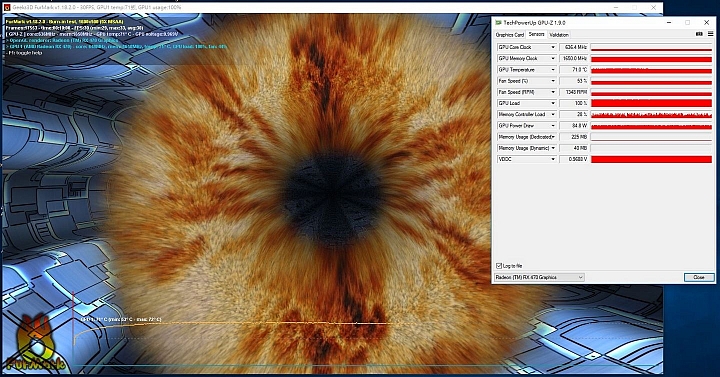Select the Sensors tab
720x377 pixels.
click(536, 34)
